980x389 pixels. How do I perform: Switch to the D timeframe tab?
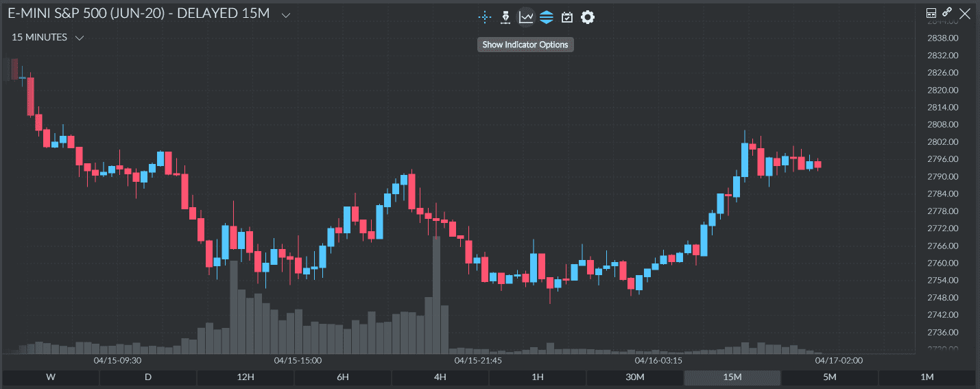tap(148, 377)
